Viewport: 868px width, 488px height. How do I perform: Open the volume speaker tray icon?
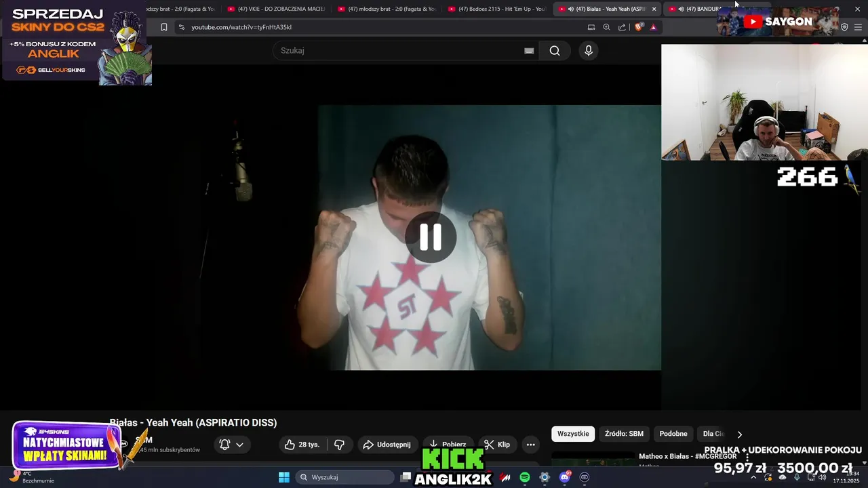(x=822, y=477)
